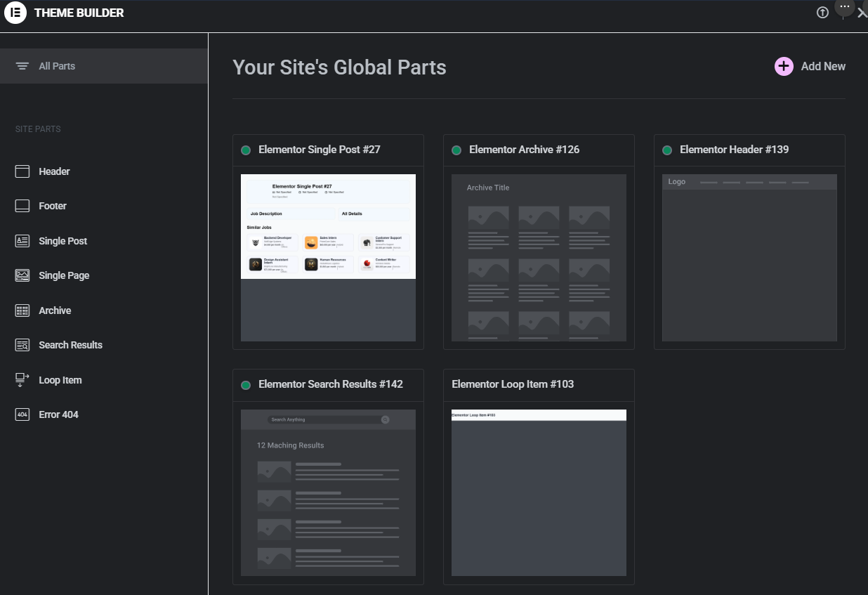Open the three-dots more options button
This screenshot has height=595, width=868.
(845, 6)
